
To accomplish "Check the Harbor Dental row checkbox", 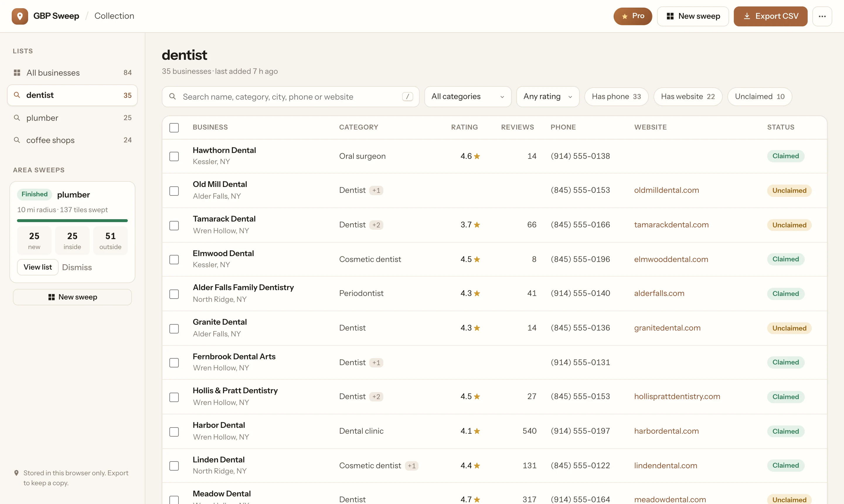I will tap(174, 432).
